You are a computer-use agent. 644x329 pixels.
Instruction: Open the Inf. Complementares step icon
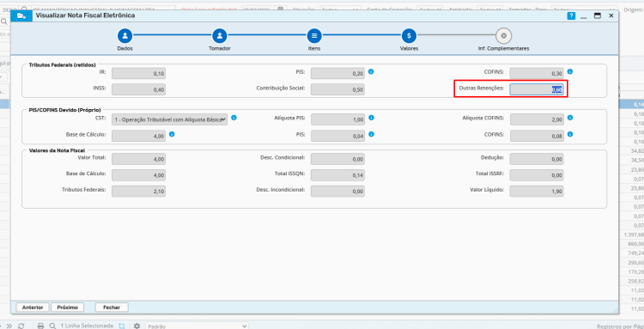(x=503, y=36)
